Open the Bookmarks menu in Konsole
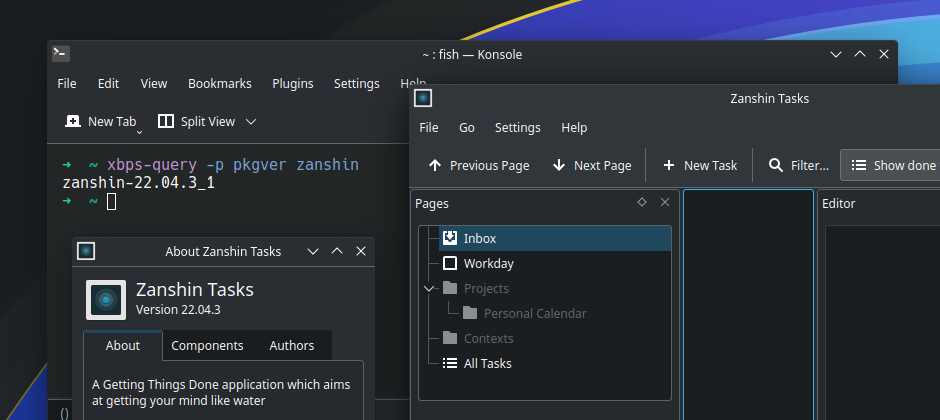The height and width of the screenshot is (420, 940). tap(220, 84)
